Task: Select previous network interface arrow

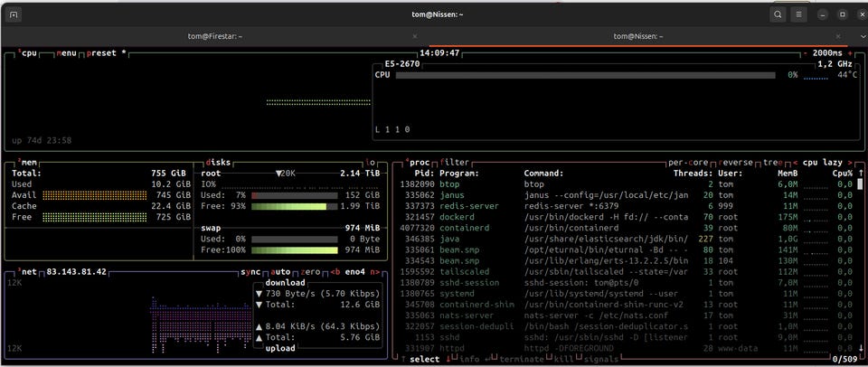Action: pyautogui.click(x=334, y=271)
